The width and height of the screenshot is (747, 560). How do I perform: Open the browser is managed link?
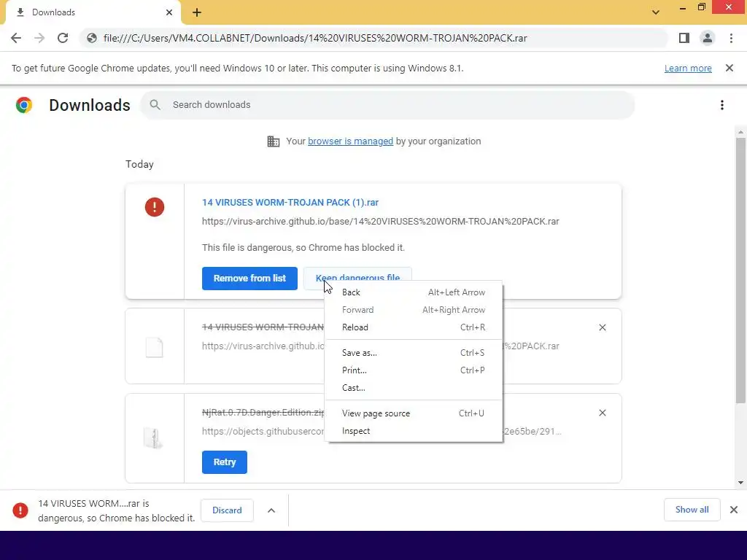tap(350, 141)
